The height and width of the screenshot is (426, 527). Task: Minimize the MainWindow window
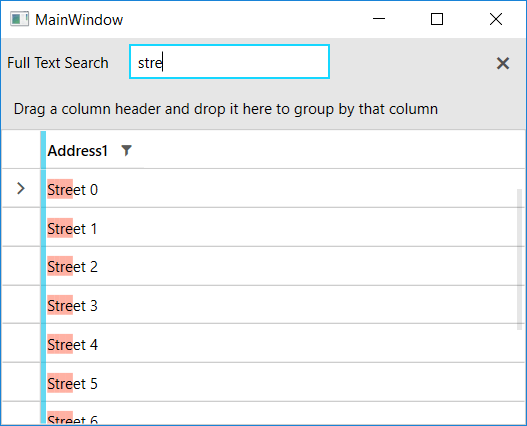[x=379, y=19]
